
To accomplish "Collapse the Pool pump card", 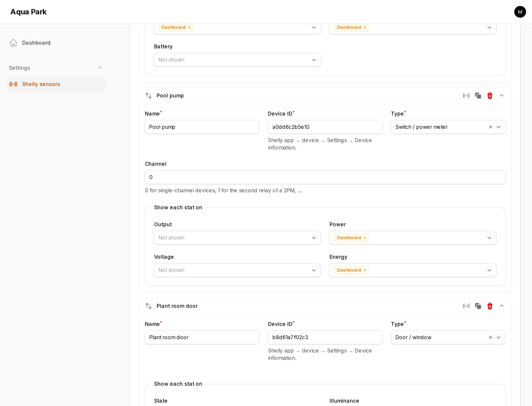I will pos(502,95).
